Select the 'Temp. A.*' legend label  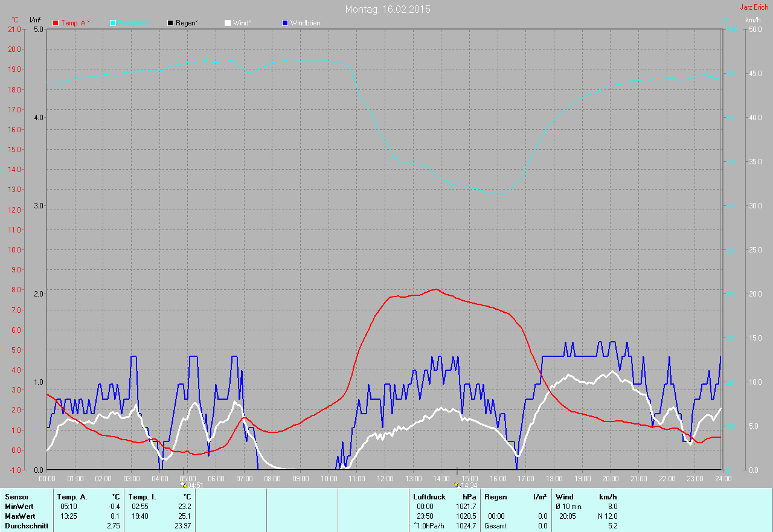75,23
